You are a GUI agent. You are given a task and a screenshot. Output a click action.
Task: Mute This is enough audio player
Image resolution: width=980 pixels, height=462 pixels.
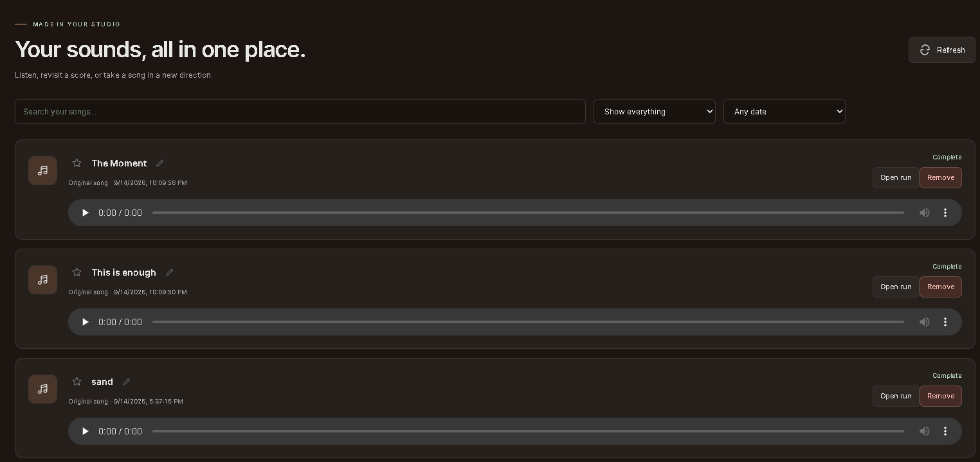(925, 322)
